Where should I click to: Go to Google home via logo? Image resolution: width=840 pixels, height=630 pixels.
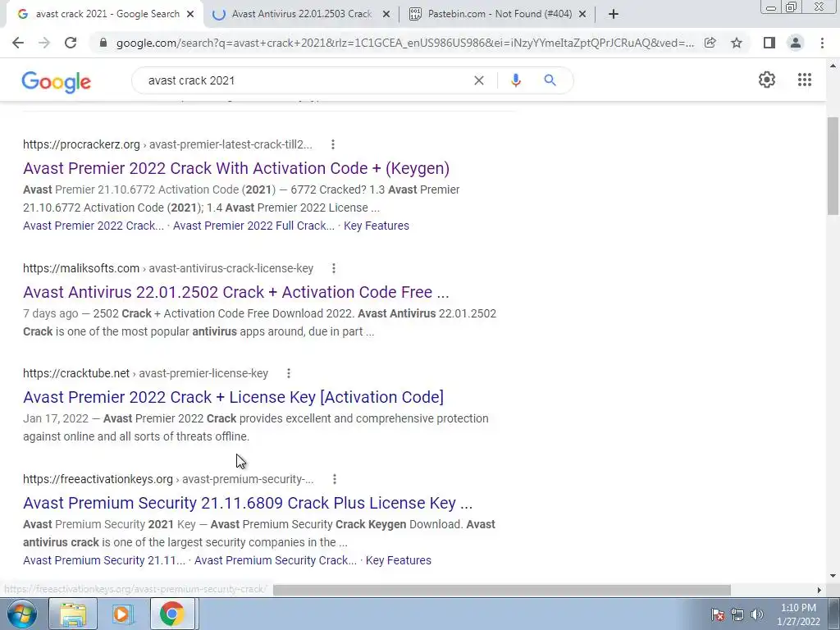[x=57, y=82]
